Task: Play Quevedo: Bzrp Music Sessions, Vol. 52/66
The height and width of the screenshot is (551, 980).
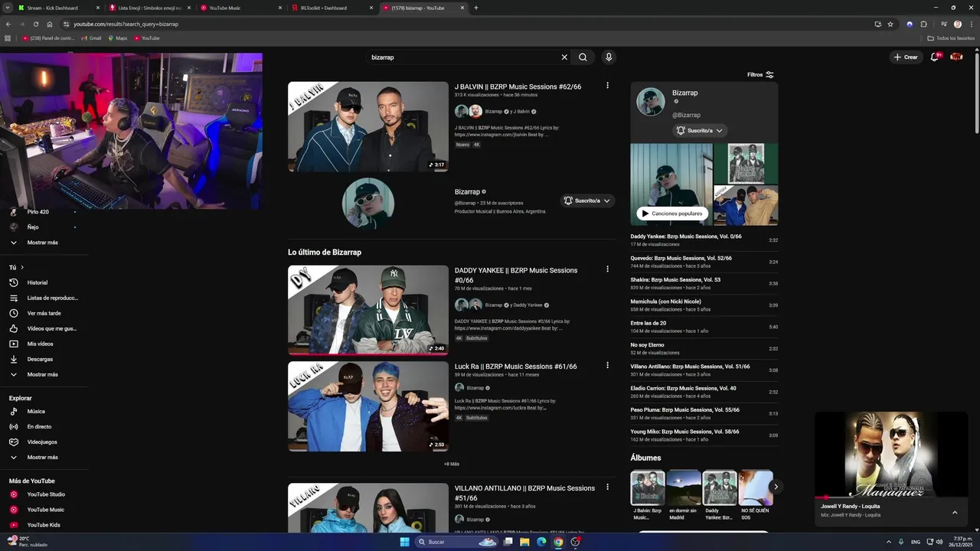Action: [704, 262]
